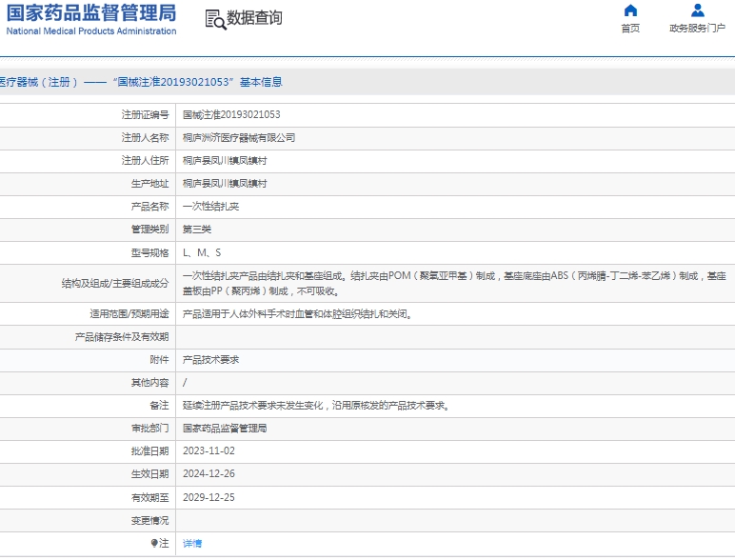This screenshot has height=560, width=735.
Task: Click the 产品储存条件及有效期 label
Action: [x=122, y=337]
